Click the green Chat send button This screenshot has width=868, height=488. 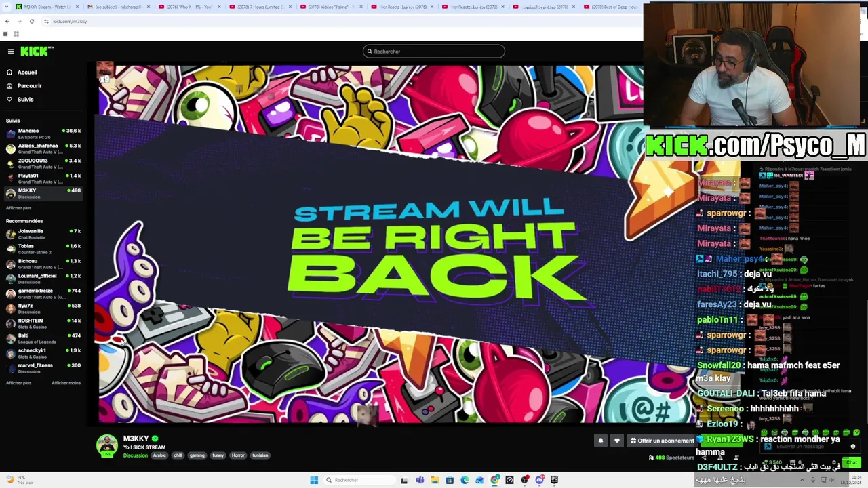point(852,462)
